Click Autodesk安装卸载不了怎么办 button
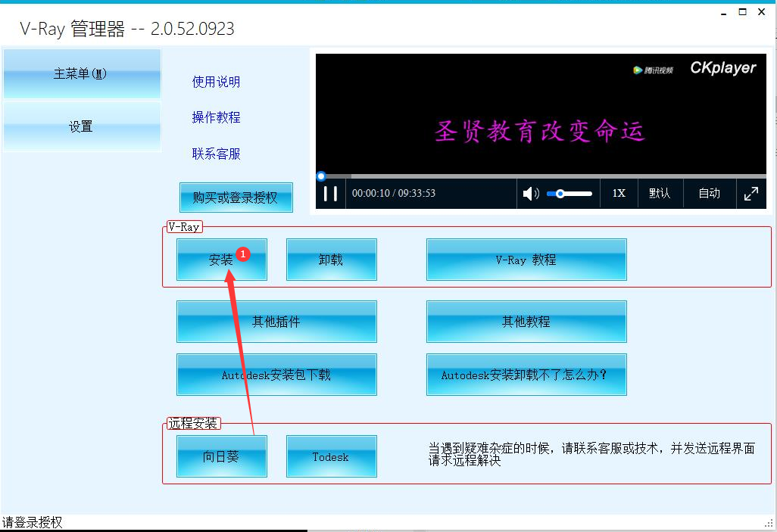 (526, 375)
